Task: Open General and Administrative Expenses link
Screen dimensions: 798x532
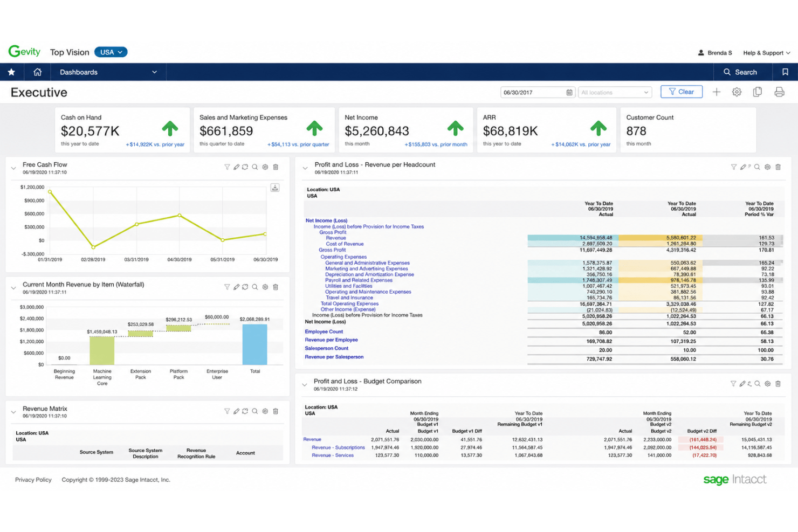Action: [x=367, y=262]
